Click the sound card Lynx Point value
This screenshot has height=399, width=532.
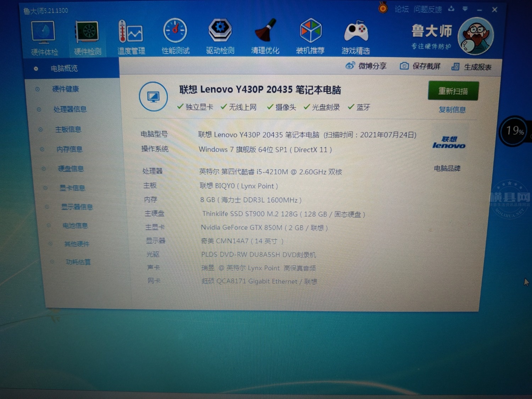click(x=259, y=268)
